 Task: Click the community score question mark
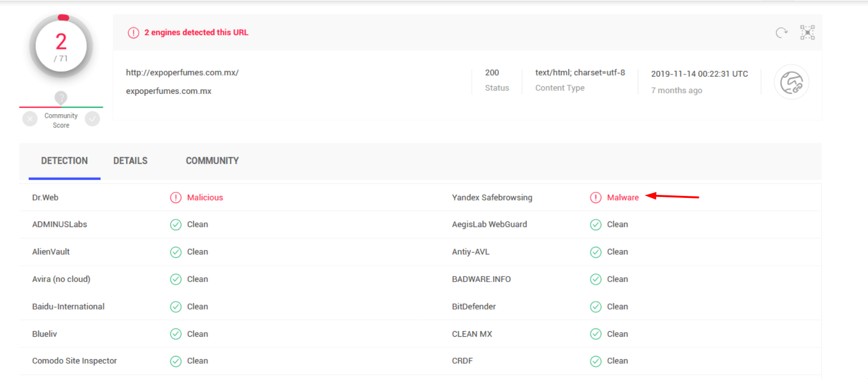[x=61, y=97]
